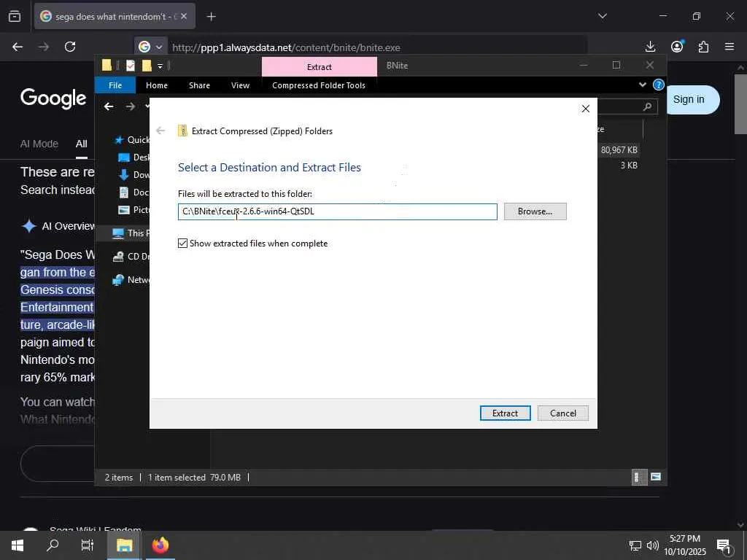The width and height of the screenshot is (747, 560).
Task: Select Downloads in the navigation pane
Action: pyautogui.click(x=133, y=175)
